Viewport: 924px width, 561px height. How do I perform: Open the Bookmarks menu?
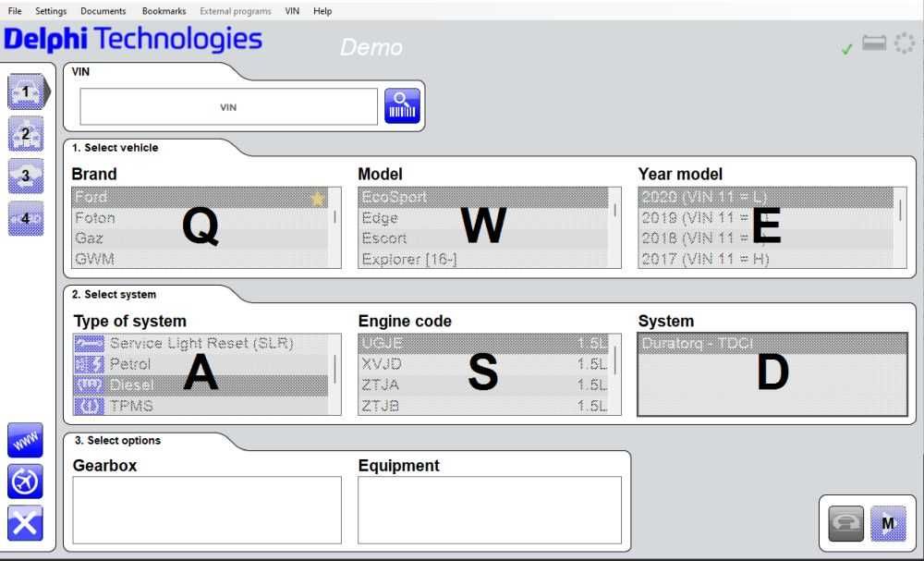164,10
